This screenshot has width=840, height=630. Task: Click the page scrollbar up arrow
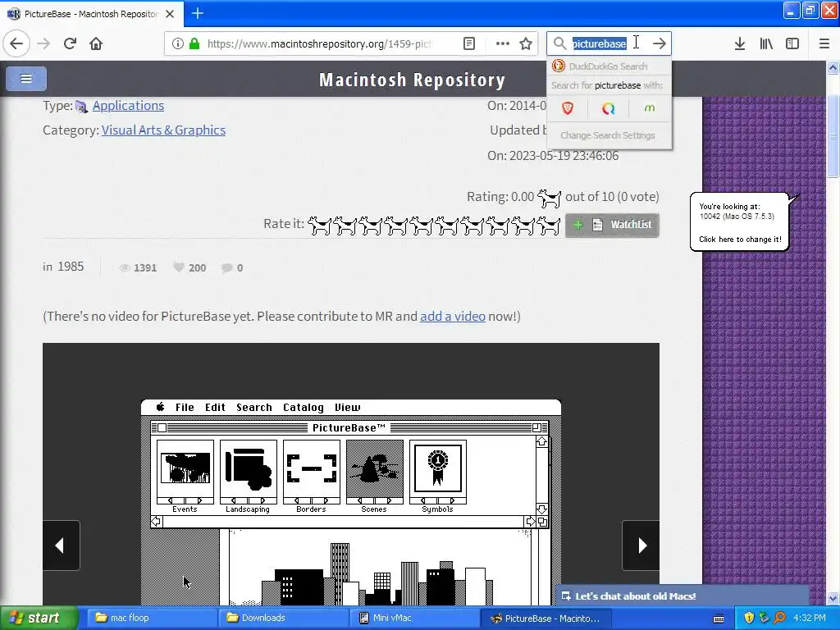[x=833, y=67]
